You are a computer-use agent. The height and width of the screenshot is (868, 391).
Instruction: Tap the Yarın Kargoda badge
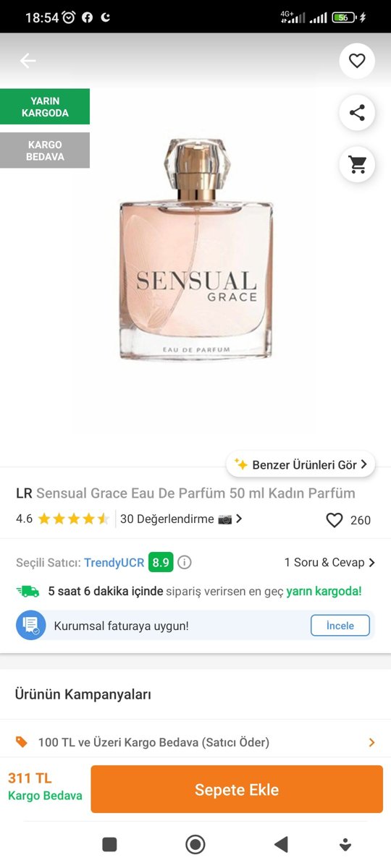(x=45, y=106)
